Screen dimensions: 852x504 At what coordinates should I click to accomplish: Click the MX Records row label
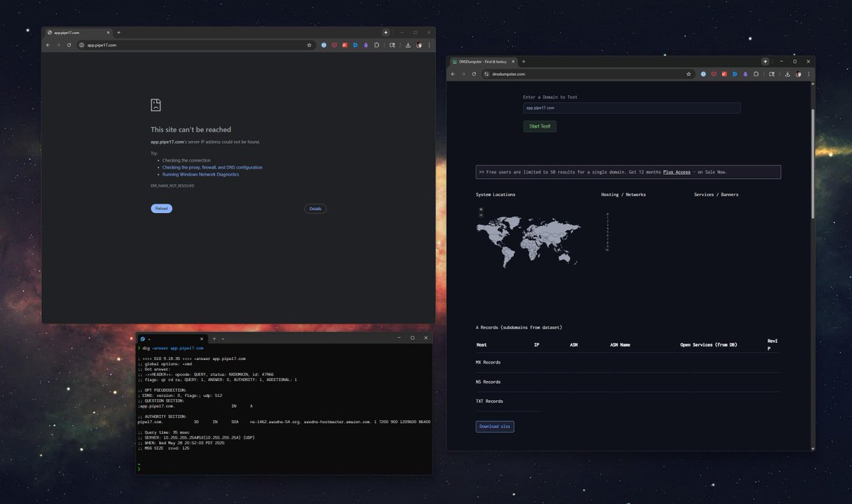point(488,362)
